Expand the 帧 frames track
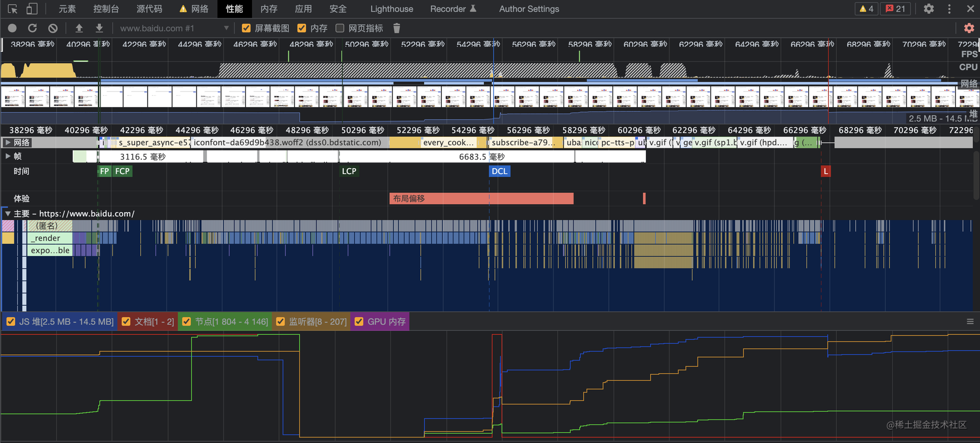 [x=8, y=156]
